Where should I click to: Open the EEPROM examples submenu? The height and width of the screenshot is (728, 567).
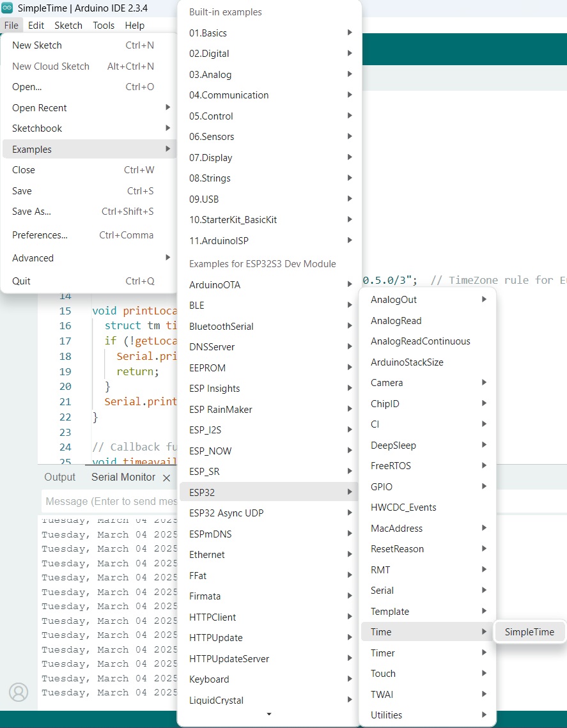[x=269, y=368]
